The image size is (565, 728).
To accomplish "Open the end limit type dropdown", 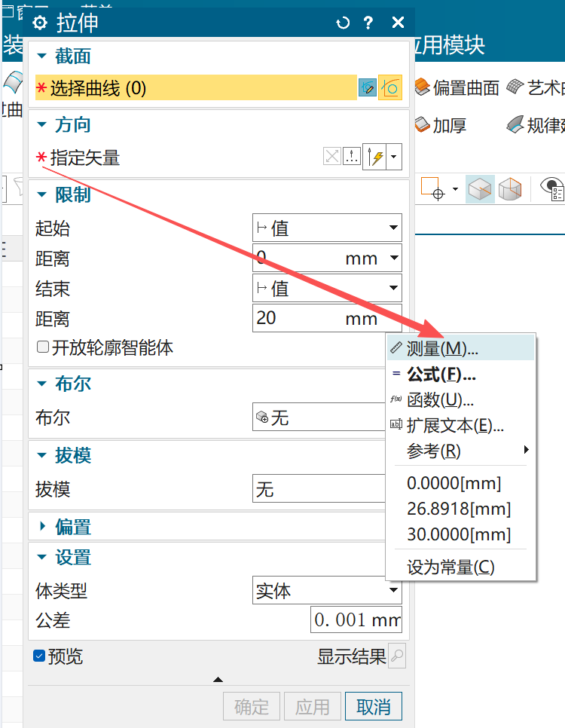I will [327, 288].
